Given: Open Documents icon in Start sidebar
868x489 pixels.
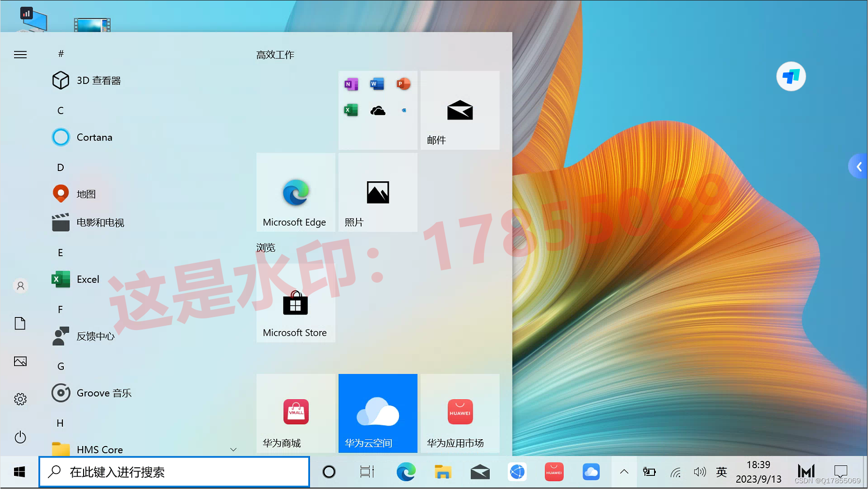Looking at the screenshot, I should (x=20, y=323).
